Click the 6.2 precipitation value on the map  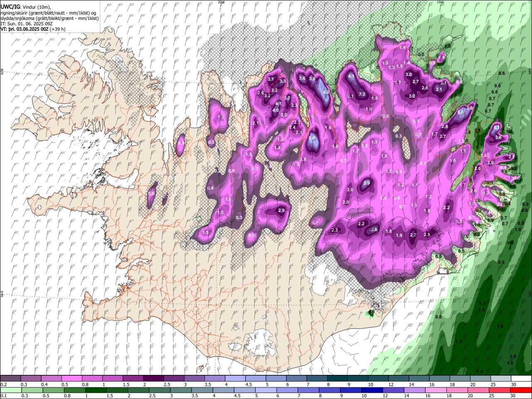click(326, 92)
